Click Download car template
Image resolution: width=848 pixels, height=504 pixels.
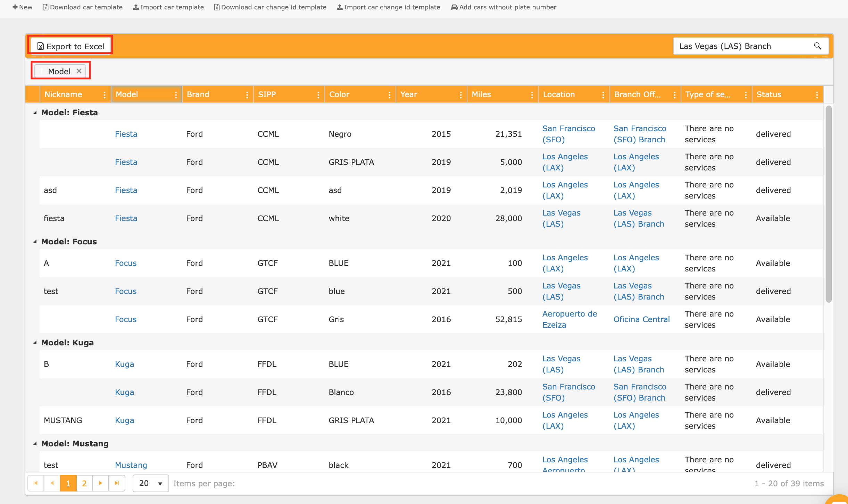pyautogui.click(x=83, y=7)
